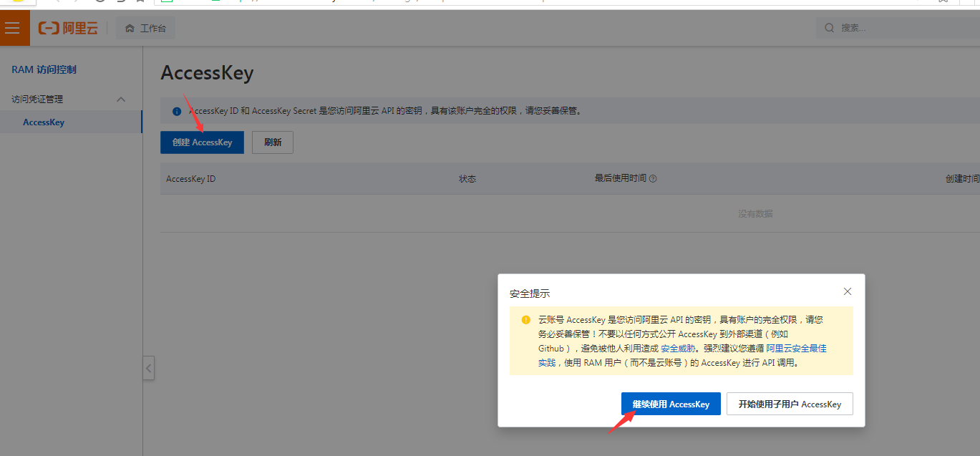Click the 状态 column header

(467, 179)
